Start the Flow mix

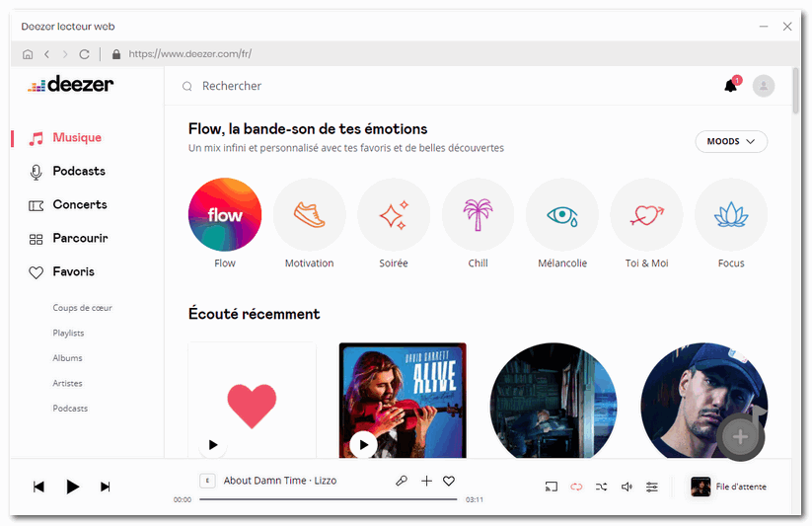(225, 214)
